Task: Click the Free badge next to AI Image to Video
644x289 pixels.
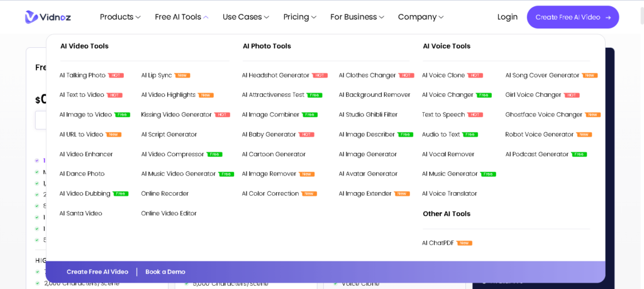Action: (x=123, y=115)
